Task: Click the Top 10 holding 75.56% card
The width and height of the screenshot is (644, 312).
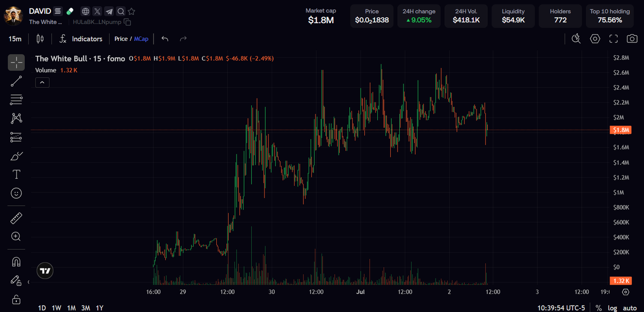Action: coord(610,16)
